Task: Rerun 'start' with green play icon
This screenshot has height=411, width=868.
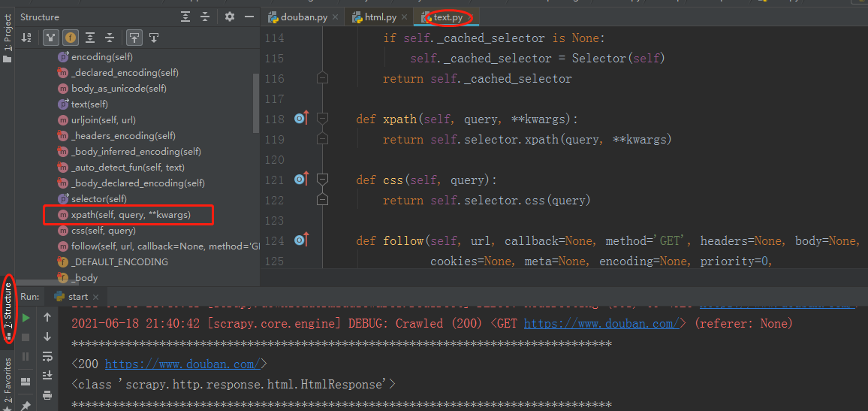Action: click(x=26, y=318)
